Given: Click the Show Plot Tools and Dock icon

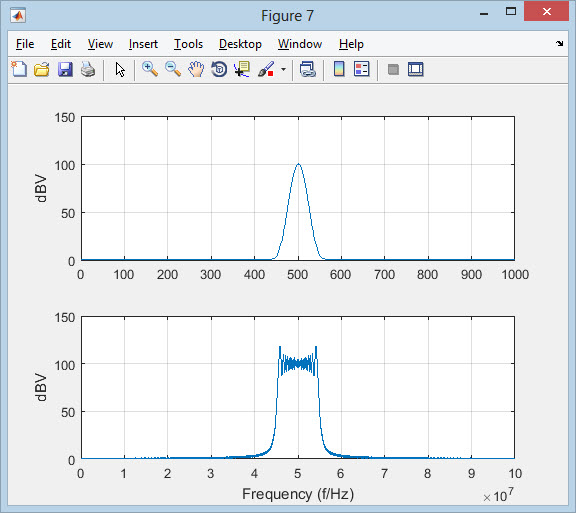Looking at the screenshot, I should tap(416, 69).
